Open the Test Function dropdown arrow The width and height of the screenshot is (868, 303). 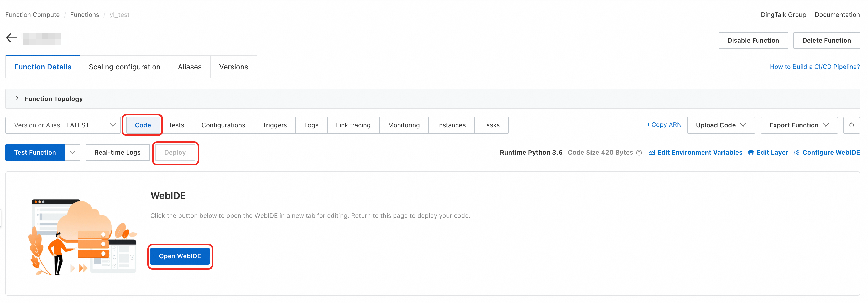(x=72, y=153)
